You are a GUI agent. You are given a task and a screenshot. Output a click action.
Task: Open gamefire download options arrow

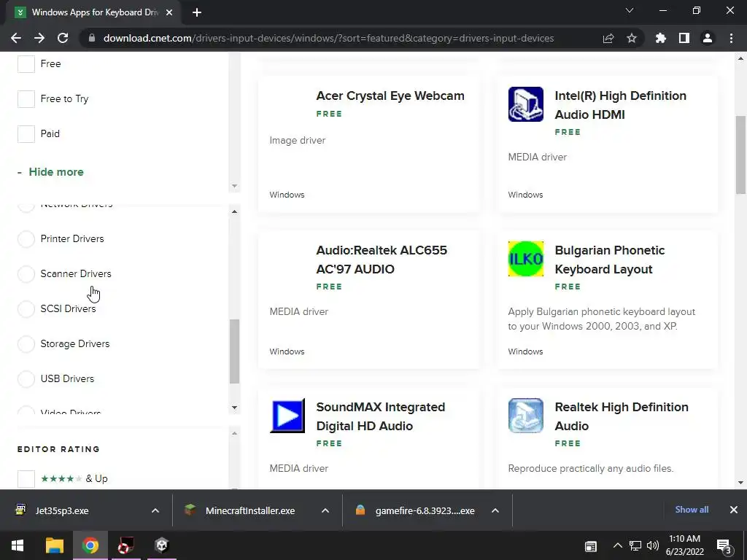(495, 510)
